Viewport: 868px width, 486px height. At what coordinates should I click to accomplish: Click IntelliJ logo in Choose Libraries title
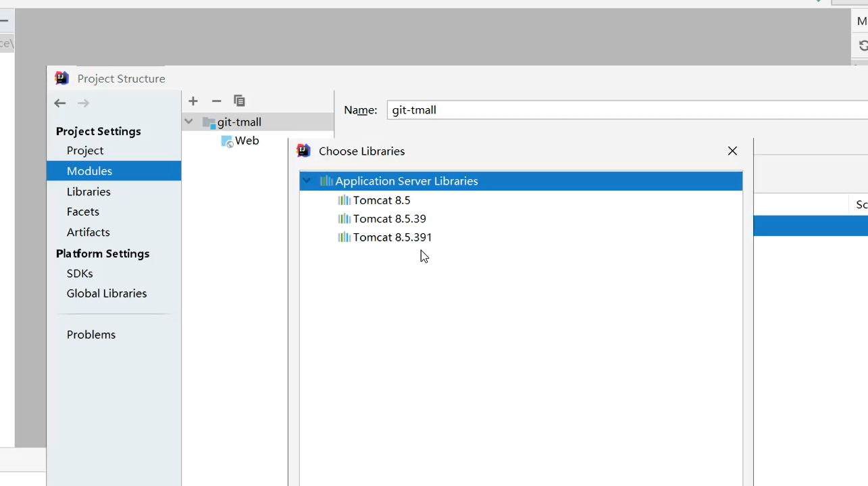coord(303,151)
